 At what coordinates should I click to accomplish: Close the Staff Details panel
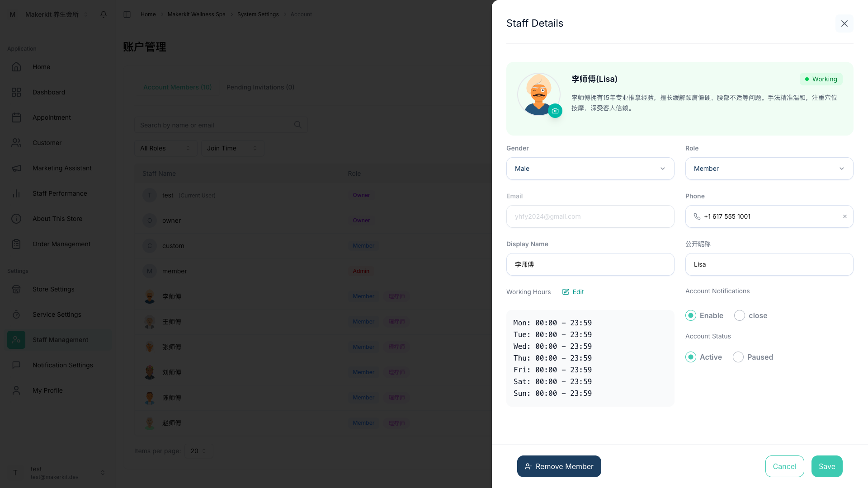click(844, 23)
